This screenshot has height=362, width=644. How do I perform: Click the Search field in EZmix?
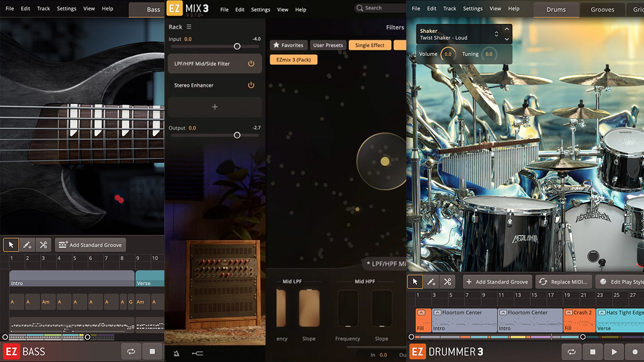(380, 8)
